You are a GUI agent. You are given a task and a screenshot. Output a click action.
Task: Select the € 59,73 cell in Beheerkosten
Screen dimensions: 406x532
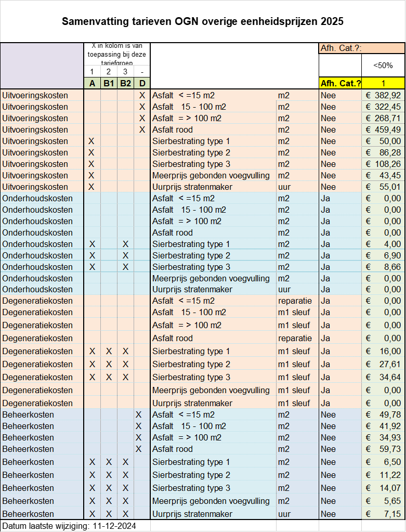click(x=383, y=449)
